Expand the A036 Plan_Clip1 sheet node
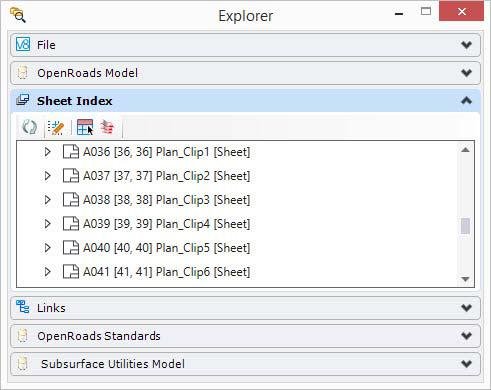The height and width of the screenshot is (390, 491). pyautogui.click(x=48, y=152)
